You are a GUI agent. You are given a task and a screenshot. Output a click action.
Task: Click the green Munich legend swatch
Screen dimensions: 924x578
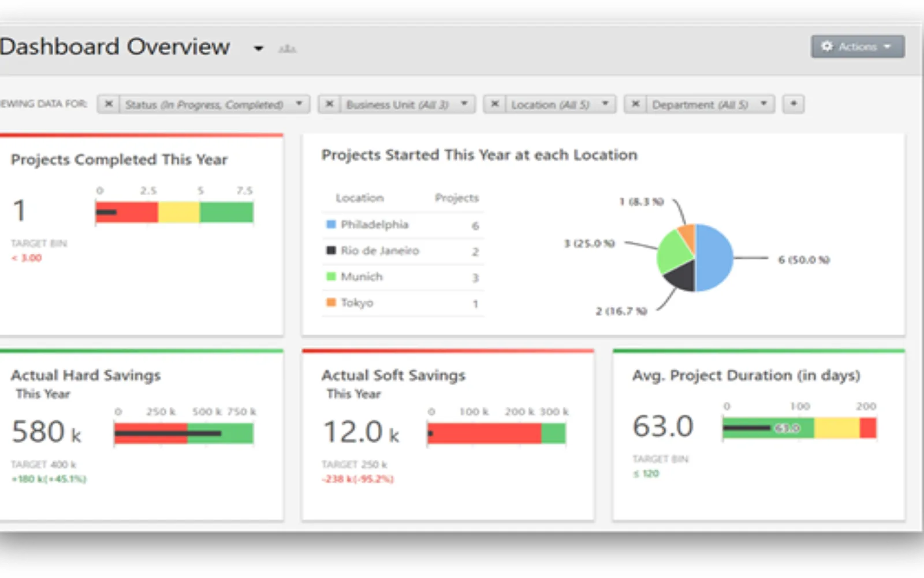point(331,276)
